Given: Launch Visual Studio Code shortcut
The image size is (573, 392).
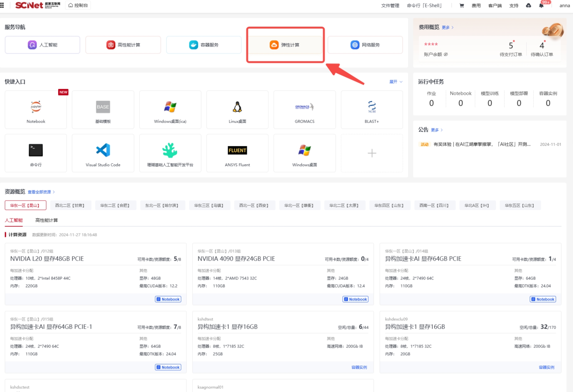Looking at the screenshot, I should (x=103, y=153).
